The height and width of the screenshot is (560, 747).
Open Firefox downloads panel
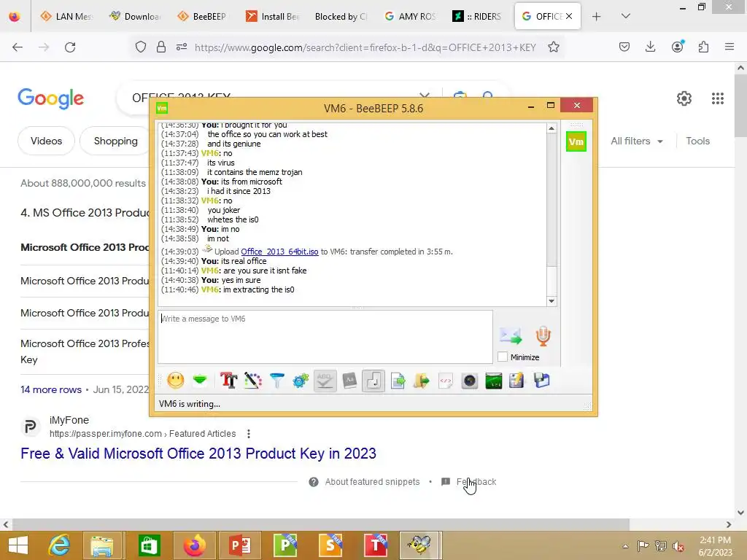click(x=650, y=47)
